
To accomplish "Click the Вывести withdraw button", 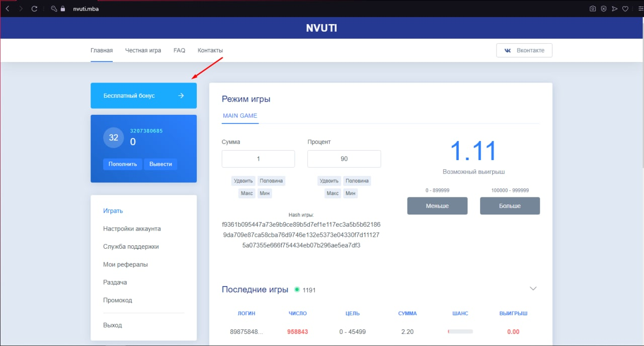I will tap(160, 164).
